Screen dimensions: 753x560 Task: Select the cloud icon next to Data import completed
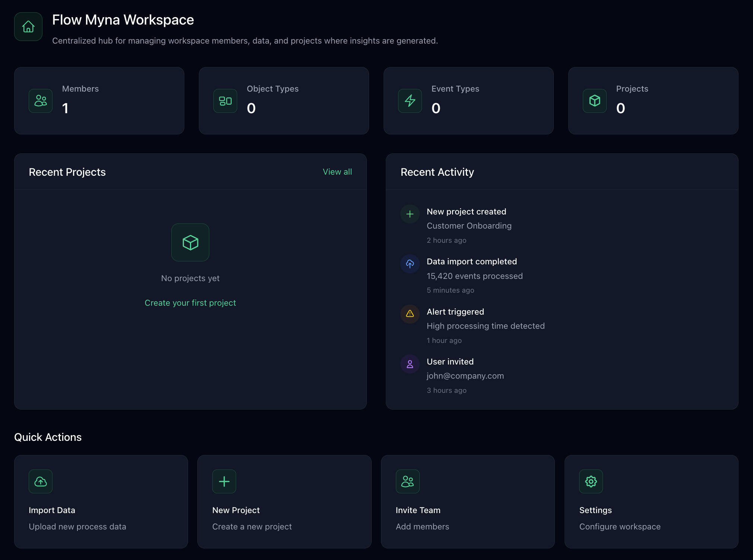point(410,264)
